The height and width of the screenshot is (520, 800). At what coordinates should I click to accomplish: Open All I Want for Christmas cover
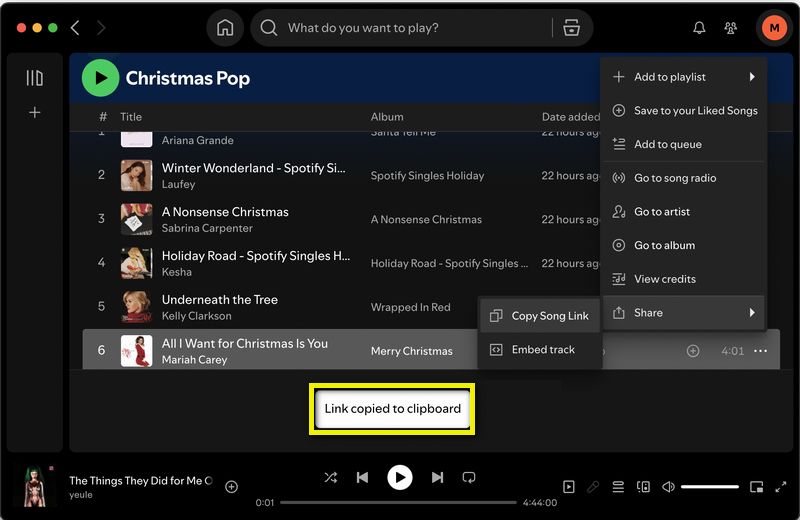pos(136,351)
